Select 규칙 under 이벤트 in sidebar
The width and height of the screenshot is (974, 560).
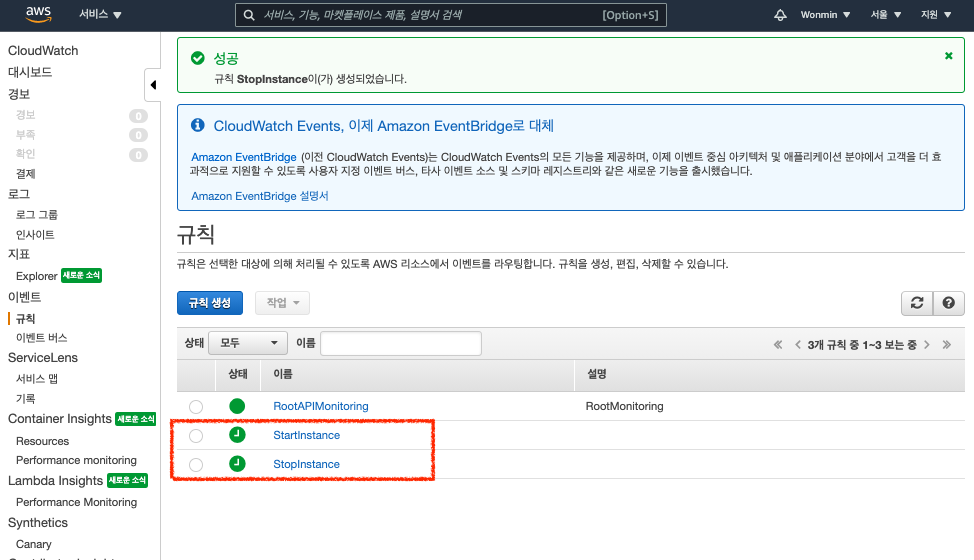(x=25, y=318)
